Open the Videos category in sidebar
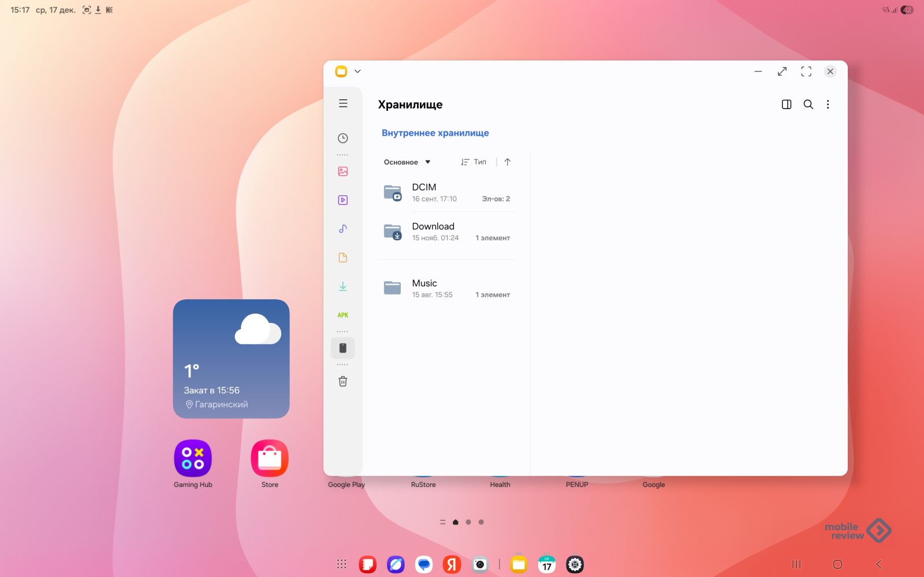This screenshot has width=924, height=577. 342,200
